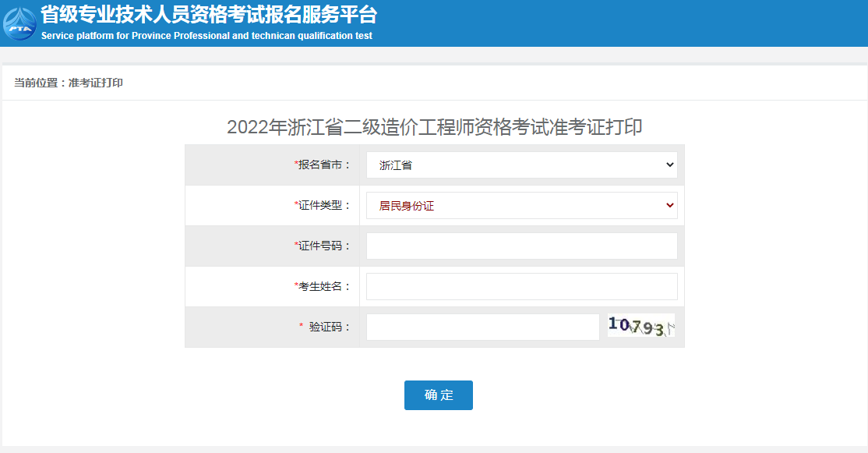Click the 考生姓名 field label
The width and height of the screenshot is (868, 453).
(323, 286)
